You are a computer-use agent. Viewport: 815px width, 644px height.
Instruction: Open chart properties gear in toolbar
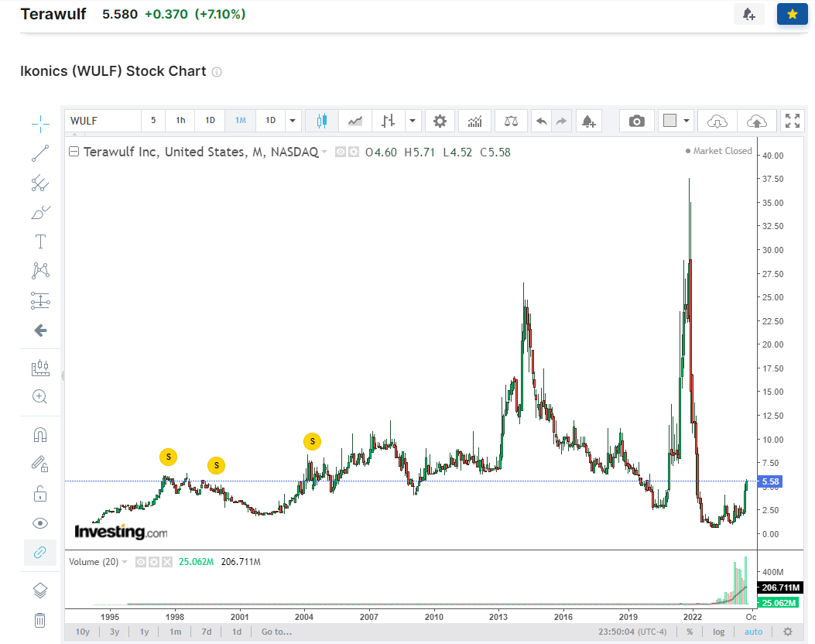[x=440, y=121]
